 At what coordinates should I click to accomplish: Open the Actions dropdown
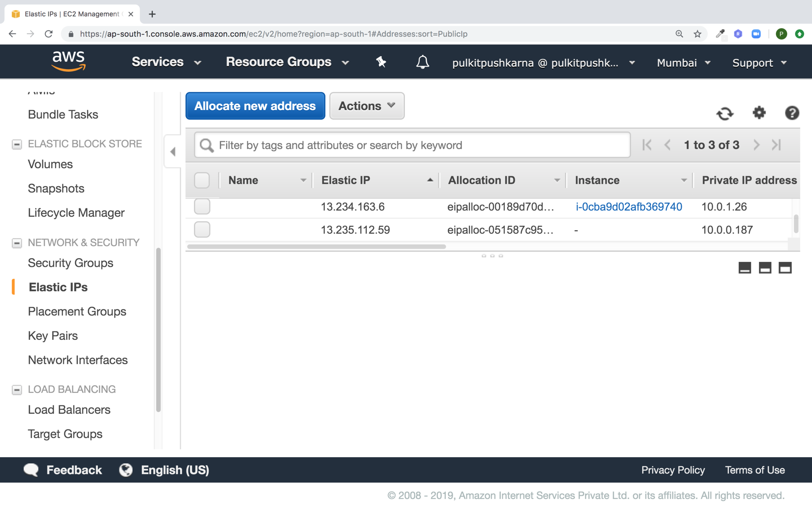[367, 106]
